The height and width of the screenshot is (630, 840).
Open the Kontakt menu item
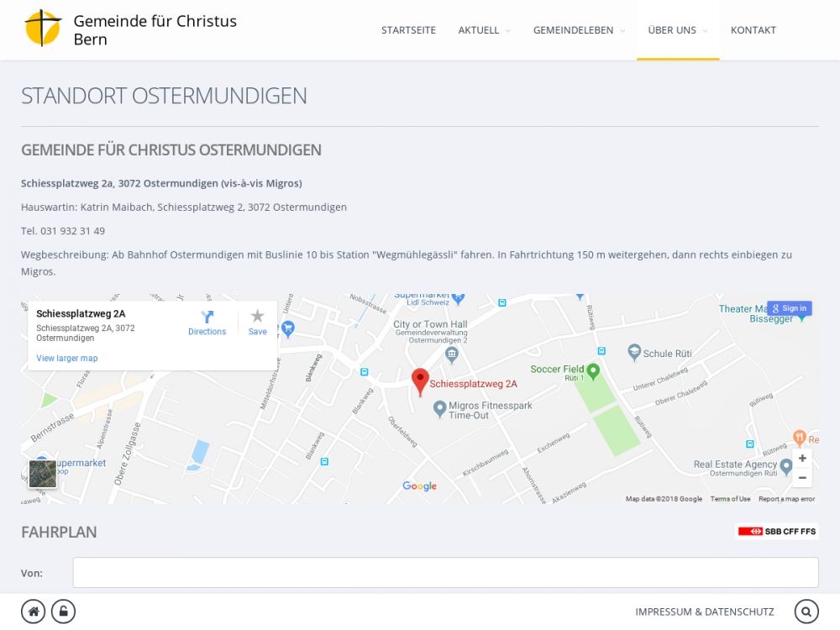point(753,30)
